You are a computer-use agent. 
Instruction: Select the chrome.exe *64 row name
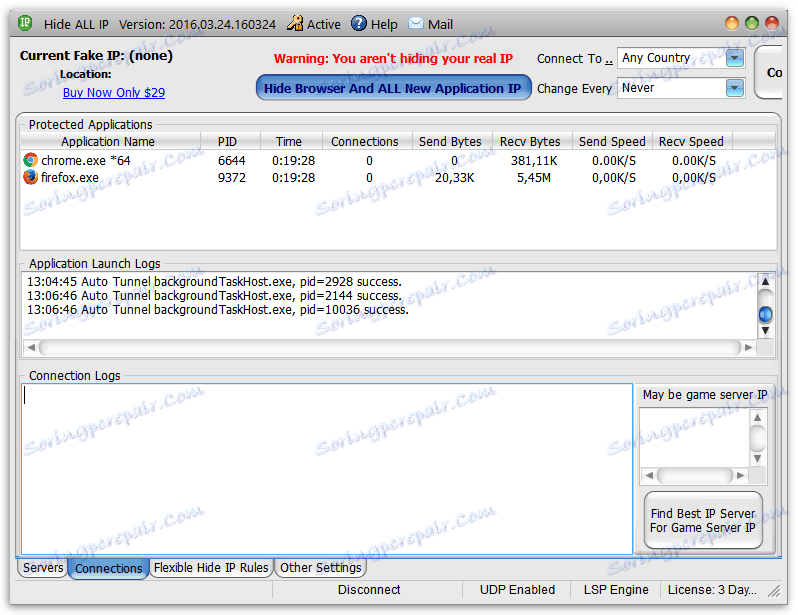86,160
